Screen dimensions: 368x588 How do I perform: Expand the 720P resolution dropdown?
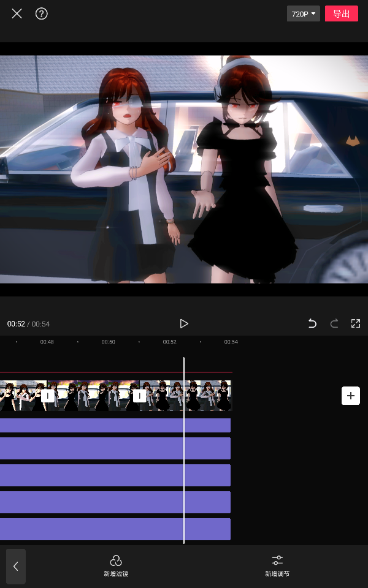pyautogui.click(x=304, y=14)
